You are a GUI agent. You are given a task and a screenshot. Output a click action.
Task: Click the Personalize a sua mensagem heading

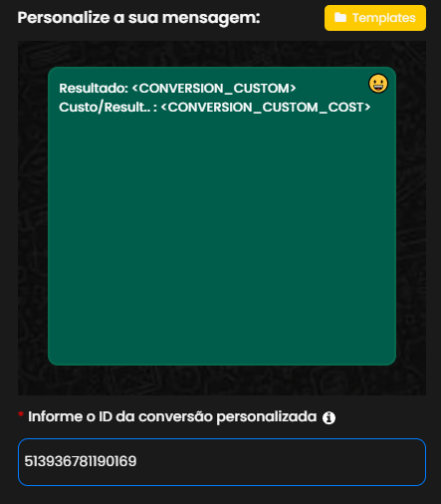pyautogui.click(x=138, y=18)
